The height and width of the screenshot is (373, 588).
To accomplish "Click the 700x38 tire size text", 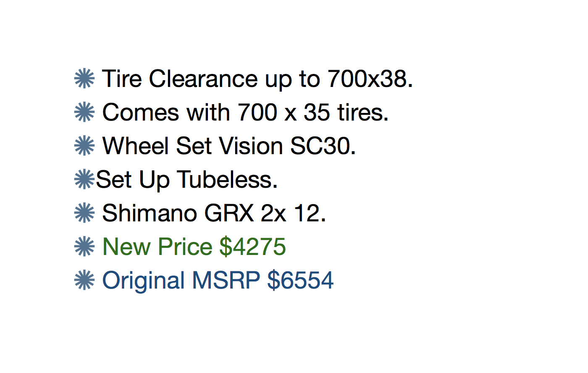I will [370, 79].
